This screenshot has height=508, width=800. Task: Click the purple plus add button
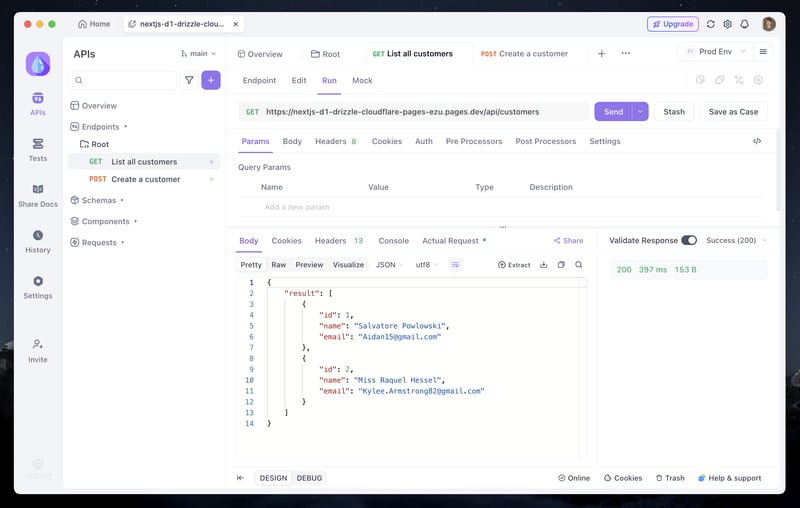[210, 80]
